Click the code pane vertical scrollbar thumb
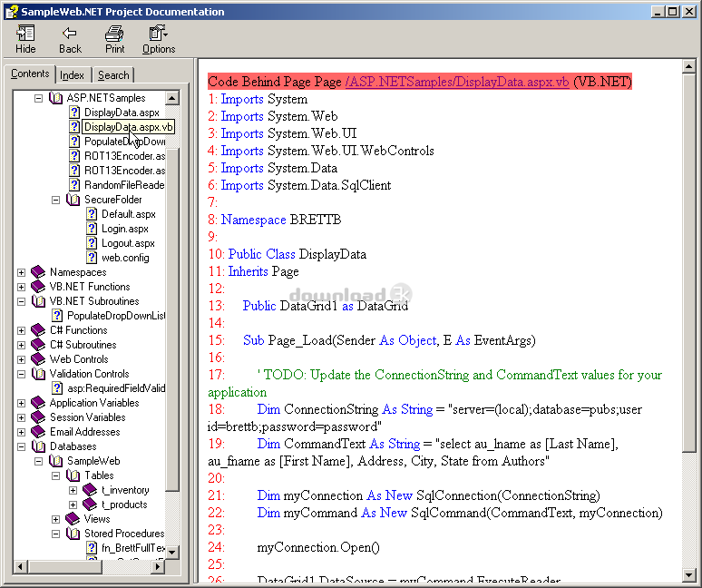The image size is (702, 588). pos(688,263)
